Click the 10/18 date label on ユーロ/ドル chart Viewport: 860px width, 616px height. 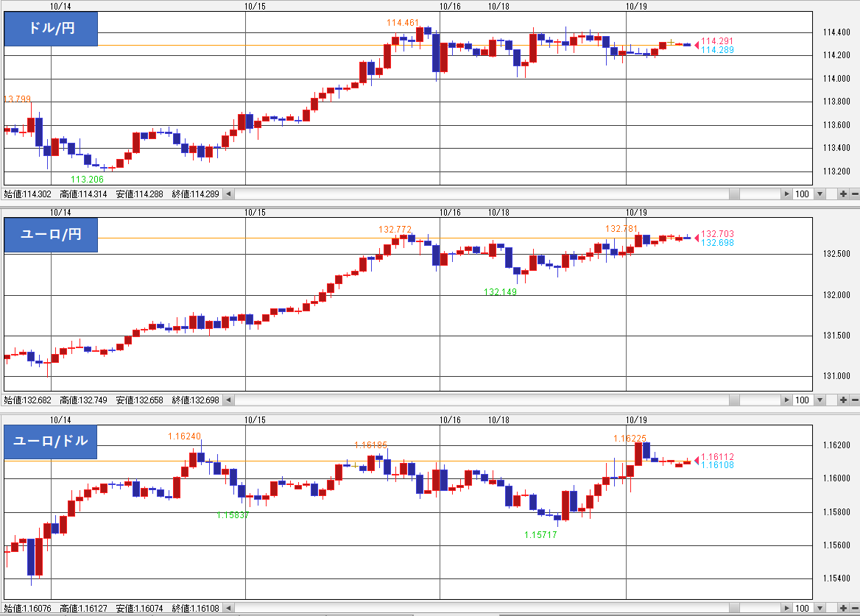coord(498,420)
